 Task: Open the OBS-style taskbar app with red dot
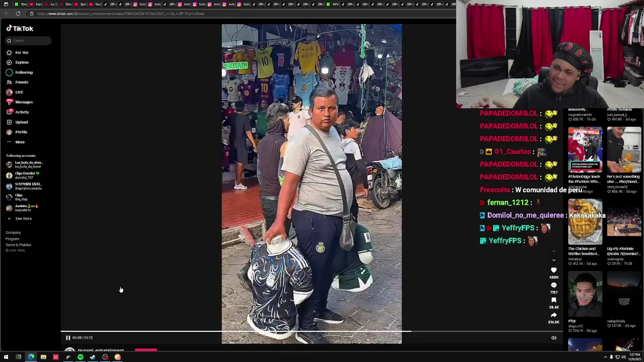pos(105,357)
